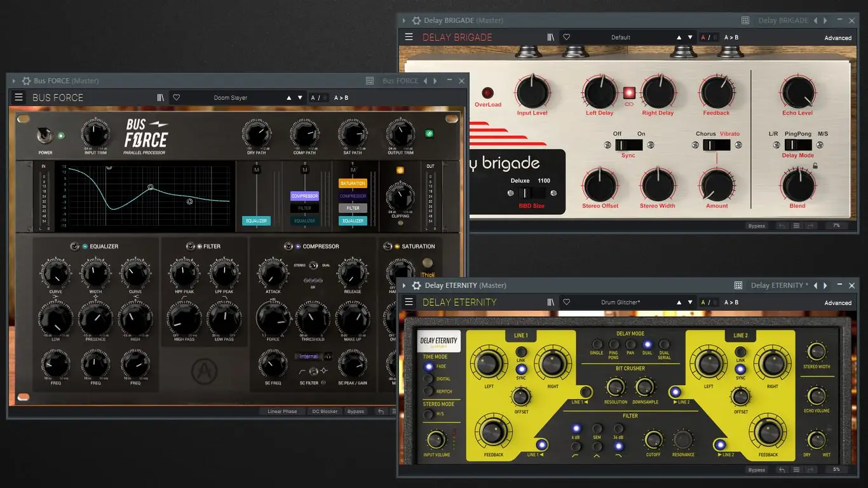Click the next-preset down arrow in Delay BRIGADE
This screenshot has width=868, height=488.
click(689, 37)
